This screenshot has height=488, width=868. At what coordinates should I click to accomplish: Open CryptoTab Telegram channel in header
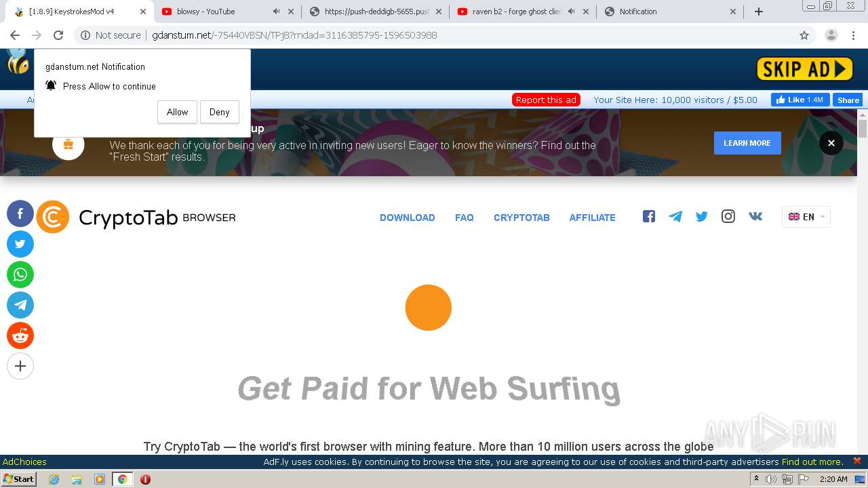pyautogui.click(x=675, y=216)
